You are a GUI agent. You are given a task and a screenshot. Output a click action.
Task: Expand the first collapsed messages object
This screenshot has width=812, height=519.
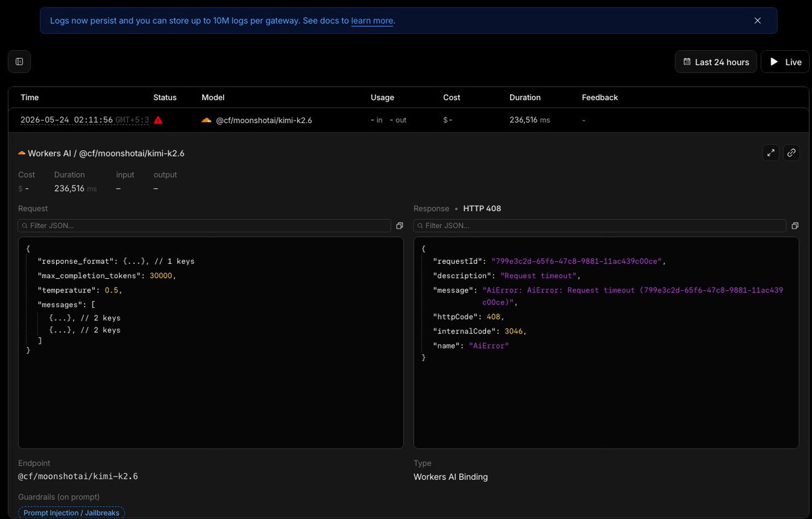(x=62, y=317)
